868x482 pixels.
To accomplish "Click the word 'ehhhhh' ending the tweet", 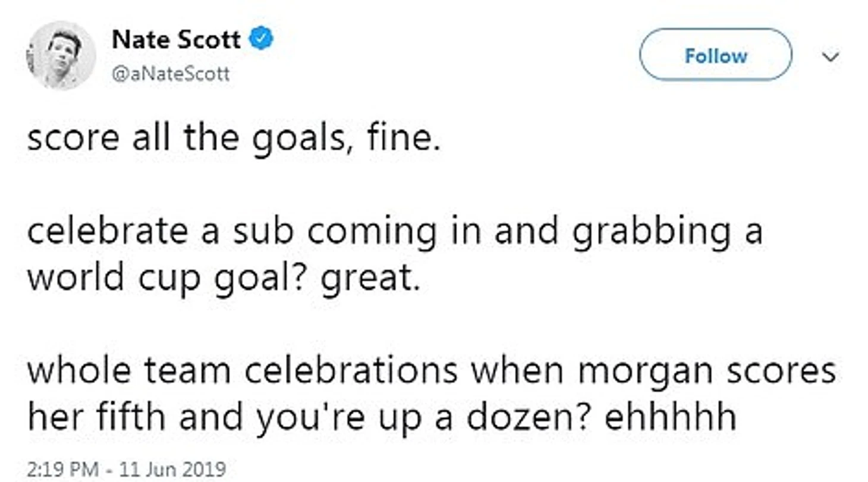I will [670, 418].
